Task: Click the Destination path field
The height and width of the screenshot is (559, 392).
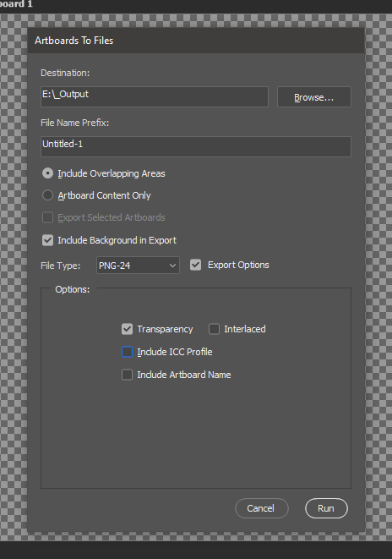Action: pos(155,96)
